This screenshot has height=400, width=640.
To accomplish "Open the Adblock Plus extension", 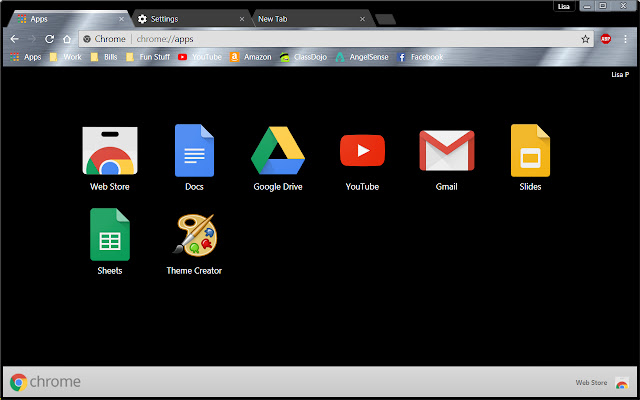I will pos(606,39).
